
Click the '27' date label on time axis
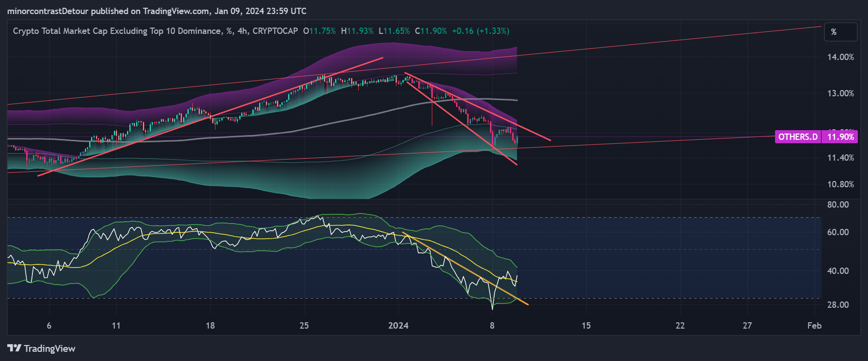click(747, 326)
